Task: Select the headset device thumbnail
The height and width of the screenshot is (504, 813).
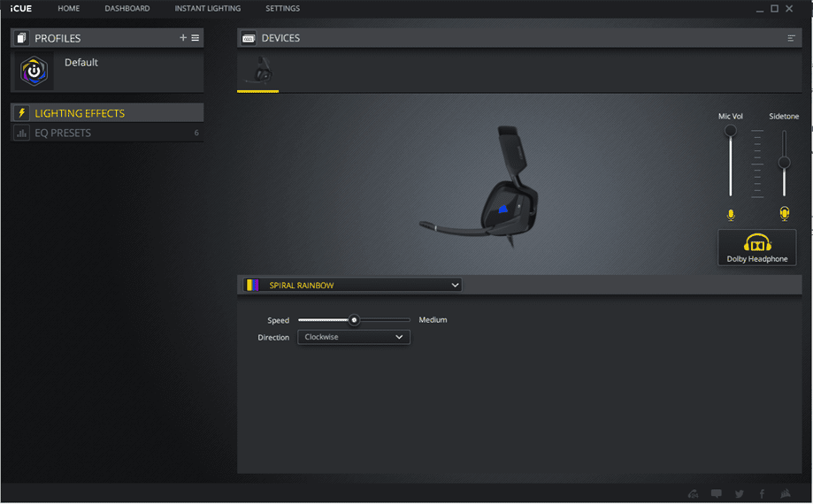Action: coord(258,71)
